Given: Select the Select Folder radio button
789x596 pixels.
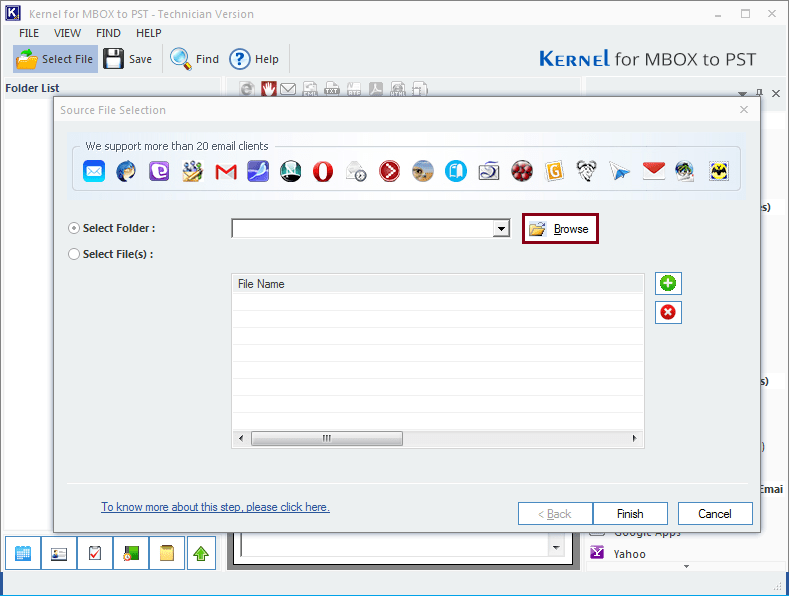Looking at the screenshot, I should (x=74, y=228).
